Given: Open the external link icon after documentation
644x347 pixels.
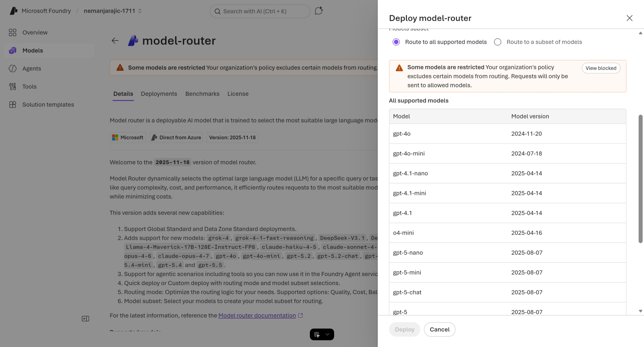Looking at the screenshot, I should click(300, 315).
